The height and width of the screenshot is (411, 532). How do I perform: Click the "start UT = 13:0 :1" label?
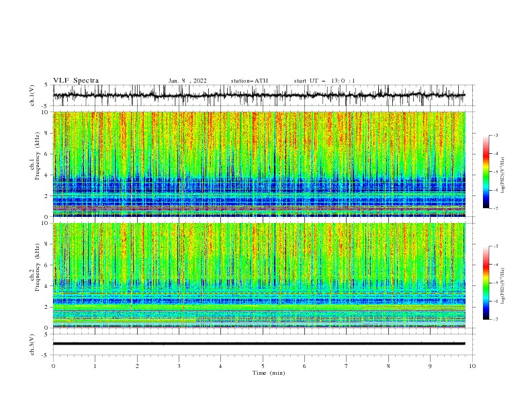tap(324, 81)
